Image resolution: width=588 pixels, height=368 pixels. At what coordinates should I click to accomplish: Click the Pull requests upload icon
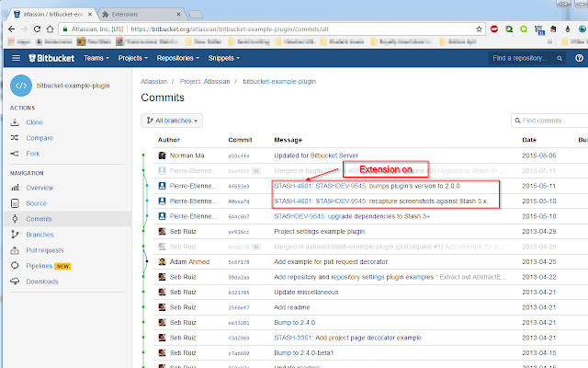click(15, 250)
